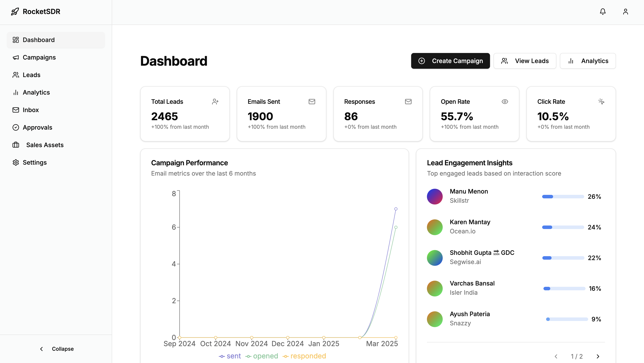
Task: Click the View Leads button
Action: tap(525, 61)
